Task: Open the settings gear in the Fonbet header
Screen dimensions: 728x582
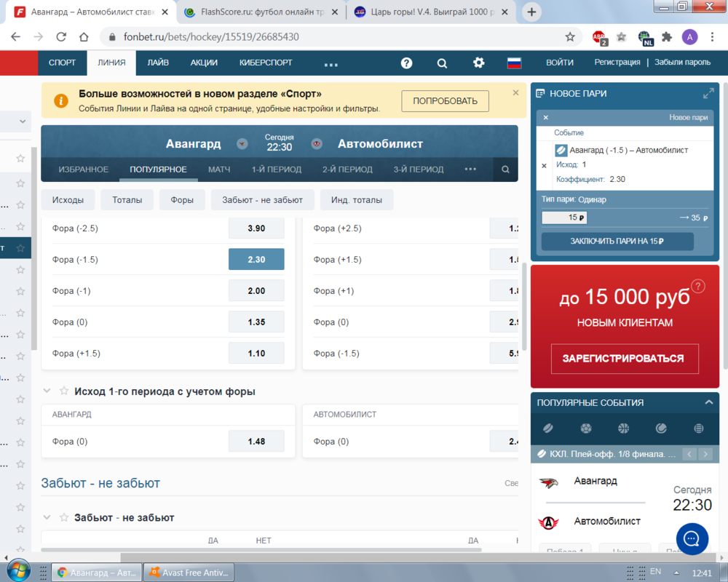Action: click(x=479, y=63)
